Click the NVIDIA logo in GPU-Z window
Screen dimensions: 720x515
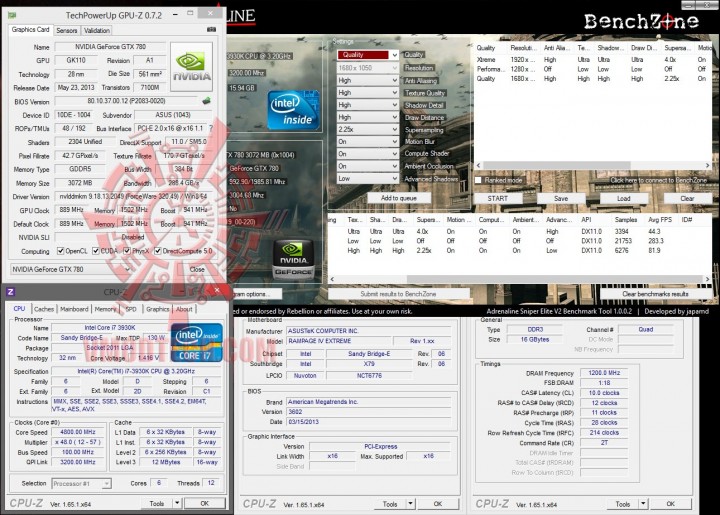(191, 67)
